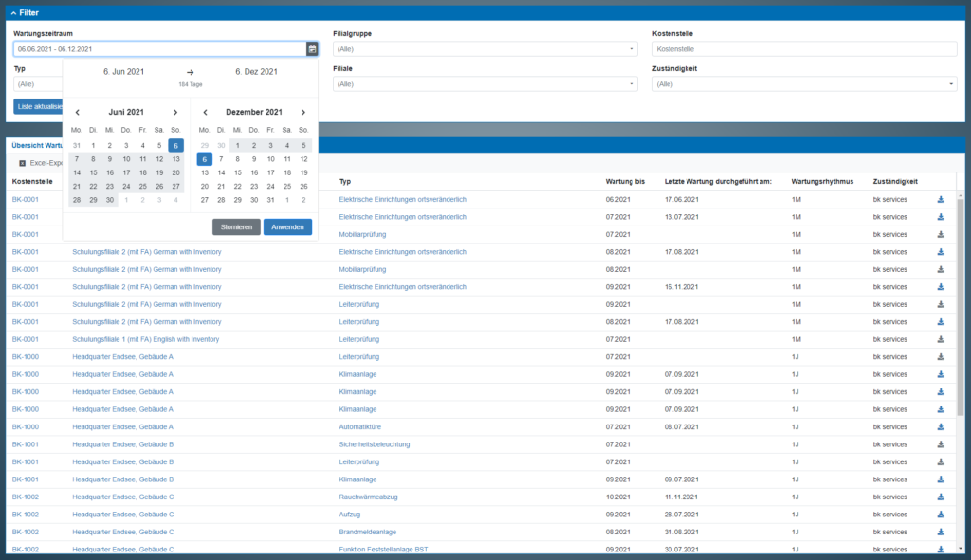The height and width of the screenshot is (560, 971).
Task: Download the Sicherheitsbeleuchtung row entry
Action: coord(941,444)
